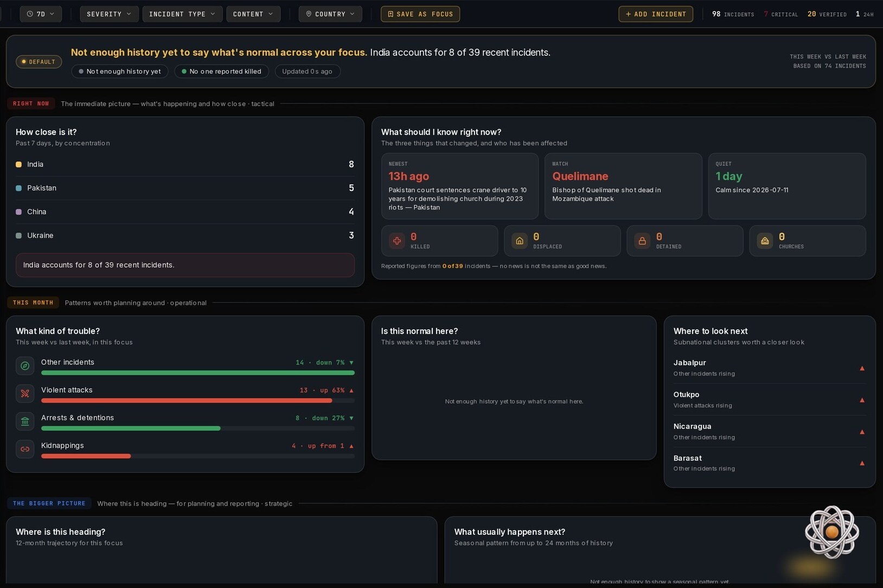
Task: Click the Right Now section tag
Action: [x=31, y=104]
